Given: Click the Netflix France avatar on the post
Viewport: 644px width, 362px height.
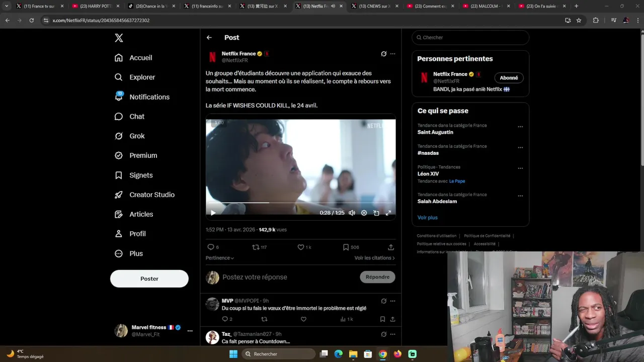Looking at the screenshot, I should [x=213, y=57].
